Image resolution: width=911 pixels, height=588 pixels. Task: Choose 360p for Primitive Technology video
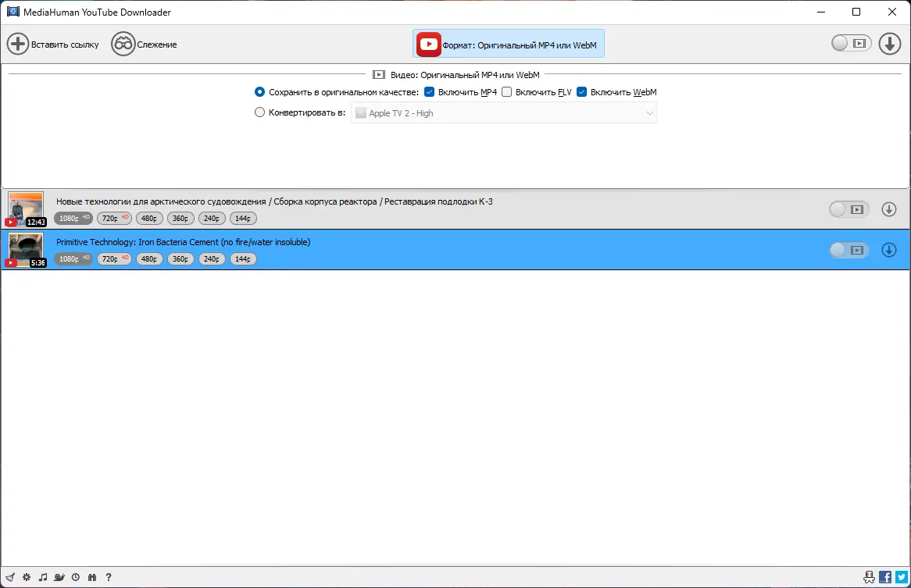point(180,259)
